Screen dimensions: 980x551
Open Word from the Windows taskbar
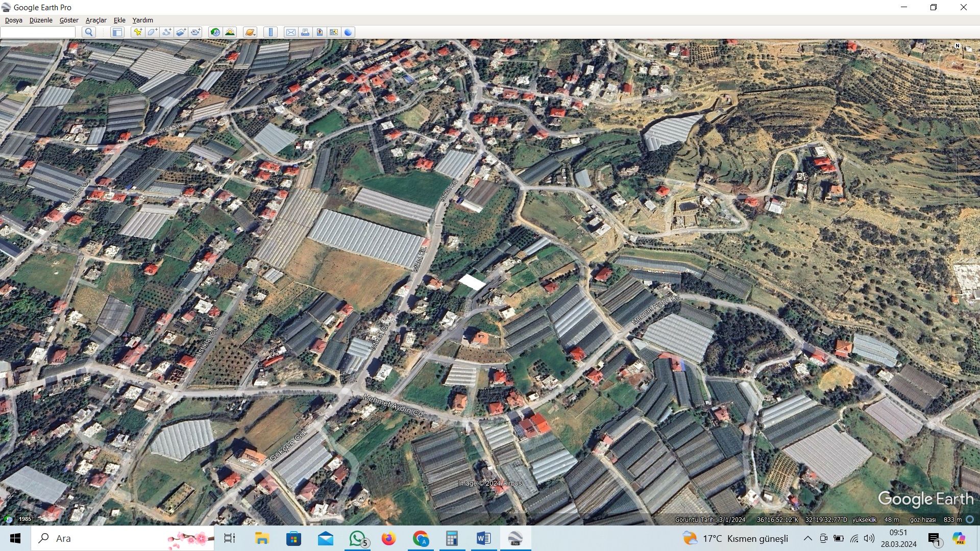tap(483, 538)
